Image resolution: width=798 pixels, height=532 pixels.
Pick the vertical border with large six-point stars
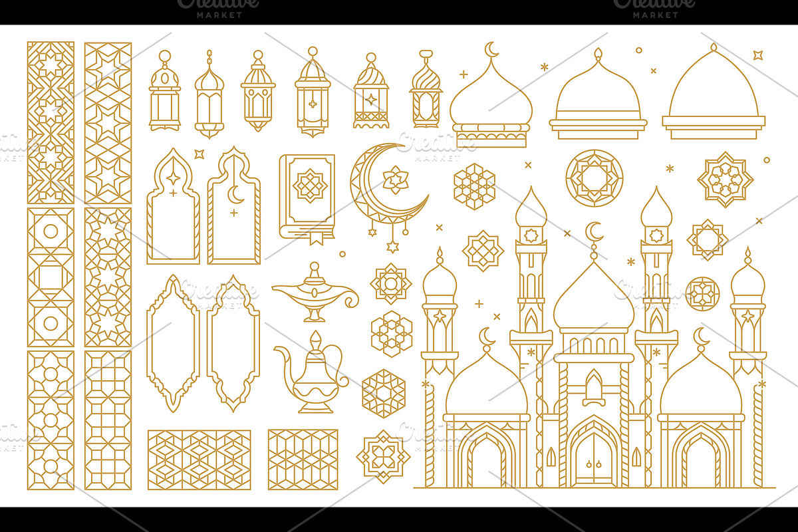pyautogui.click(x=108, y=123)
